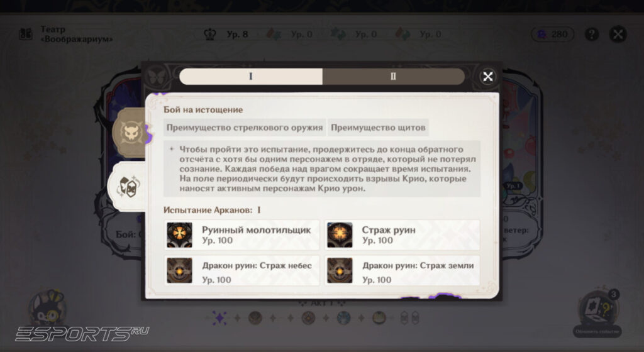The image size is (644, 352).
Task: Close the challenge details dialog
Action: (488, 77)
